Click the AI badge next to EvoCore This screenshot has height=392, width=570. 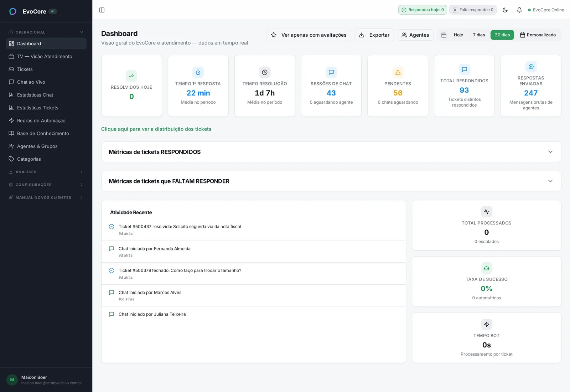53,11
